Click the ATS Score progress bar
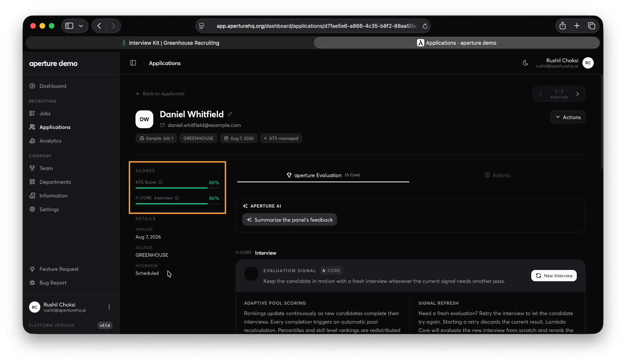Viewport: 626px width, 364px height. [177, 188]
